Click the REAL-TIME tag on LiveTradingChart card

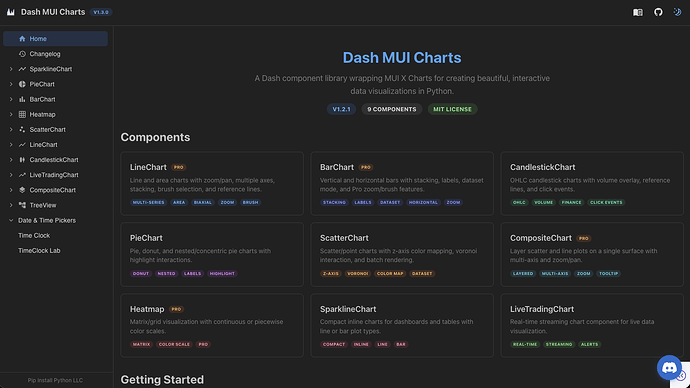click(x=525, y=344)
